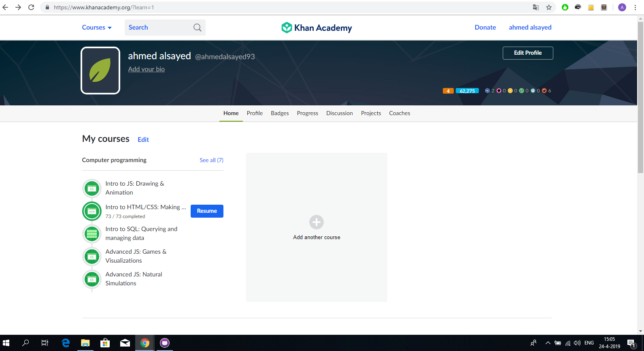The width and height of the screenshot is (644, 351).
Task: Click the Add your bio link
Action: point(147,69)
